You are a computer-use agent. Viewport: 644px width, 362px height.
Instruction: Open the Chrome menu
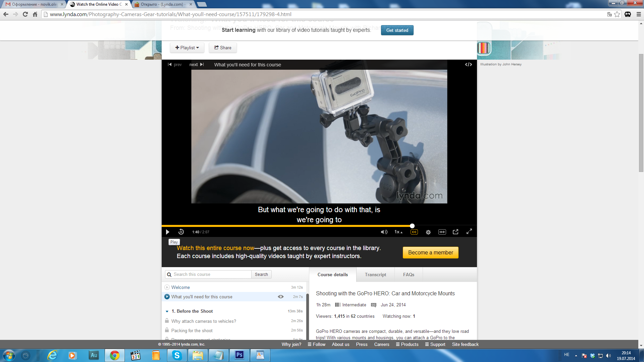639,14
